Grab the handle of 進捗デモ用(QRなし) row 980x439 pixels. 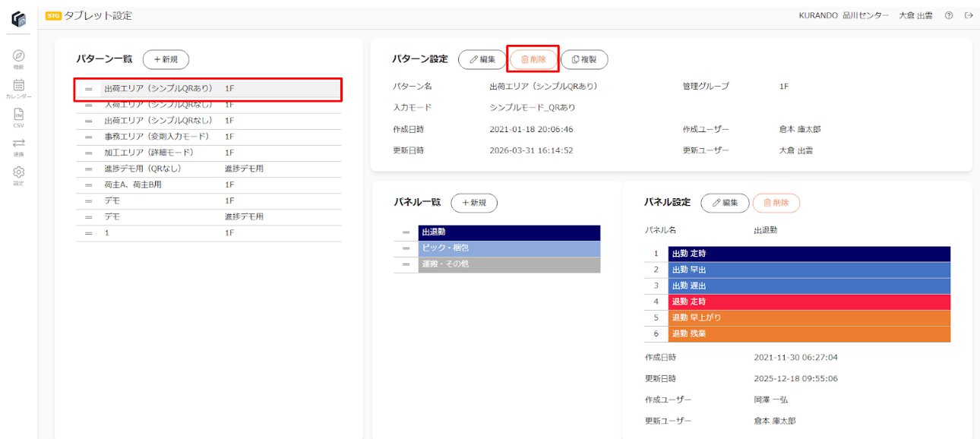point(89,169)
